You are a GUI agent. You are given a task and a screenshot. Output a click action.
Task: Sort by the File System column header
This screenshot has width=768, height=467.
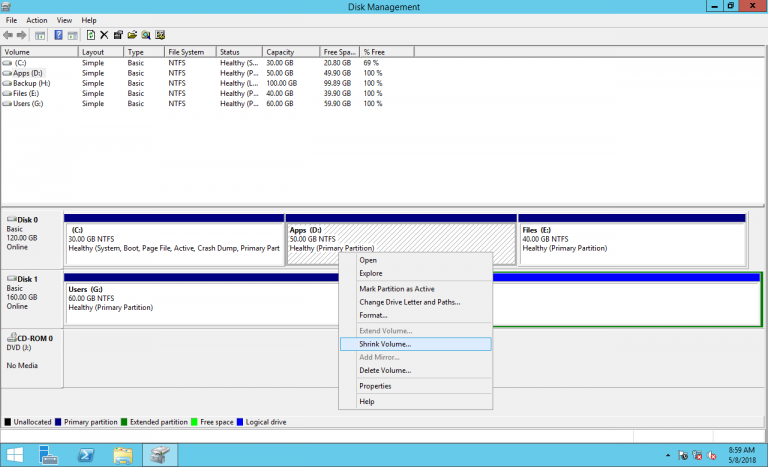191,52
